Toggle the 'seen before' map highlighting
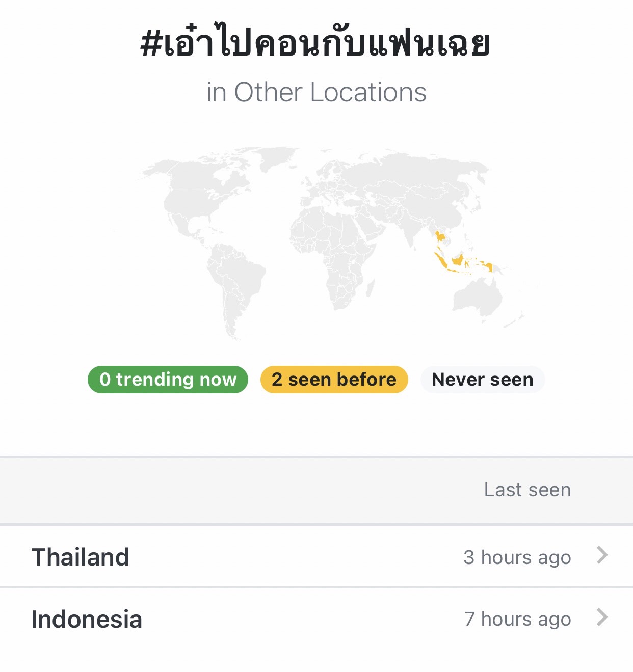The height and width of the screenshot is (672, 633). click(334, 379)
